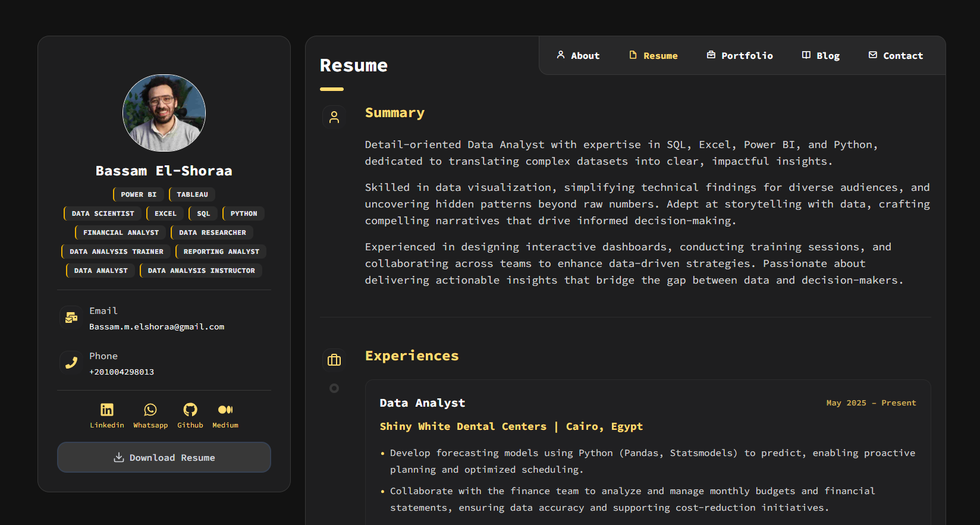Switch to the About tab
Image resolution: width=980 pixels, height=525 pixels.
point(578,55)
